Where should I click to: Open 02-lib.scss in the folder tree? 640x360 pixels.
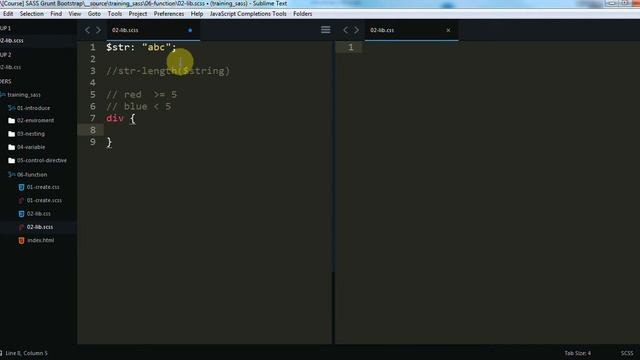[x=40, y=227]
